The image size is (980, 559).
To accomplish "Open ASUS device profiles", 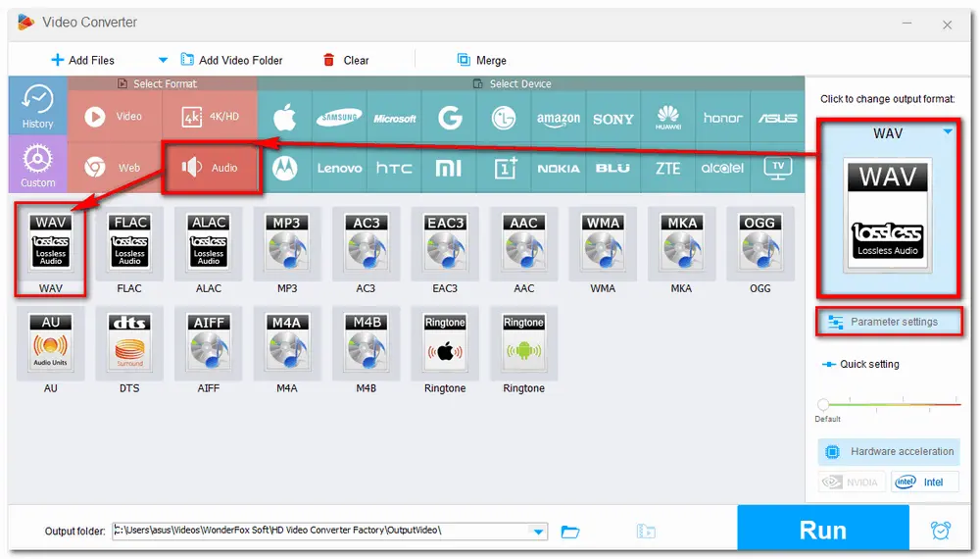I will [x=777, y=117].
